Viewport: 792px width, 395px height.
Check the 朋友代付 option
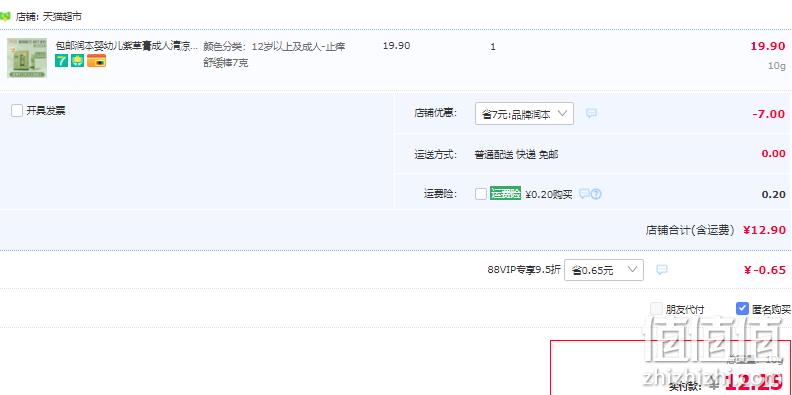coord(657,309)
